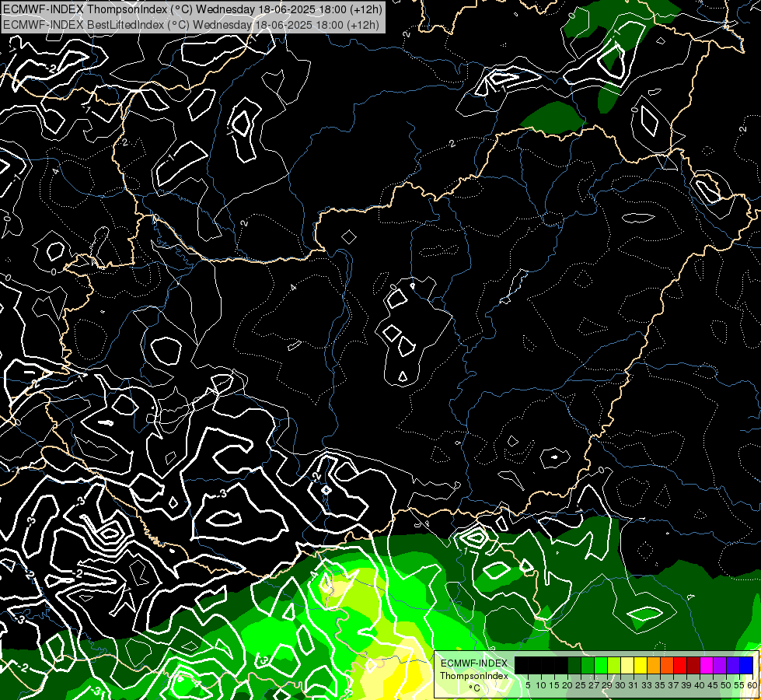Click the blue 55–60 legend swatch

[x=746, y=665]
